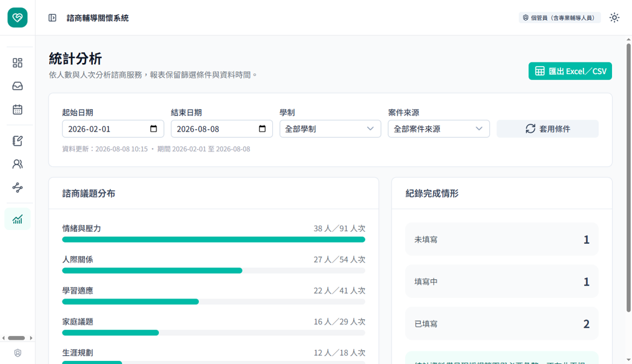Open the referral flow icon in sidebar

tap(17, 188)
